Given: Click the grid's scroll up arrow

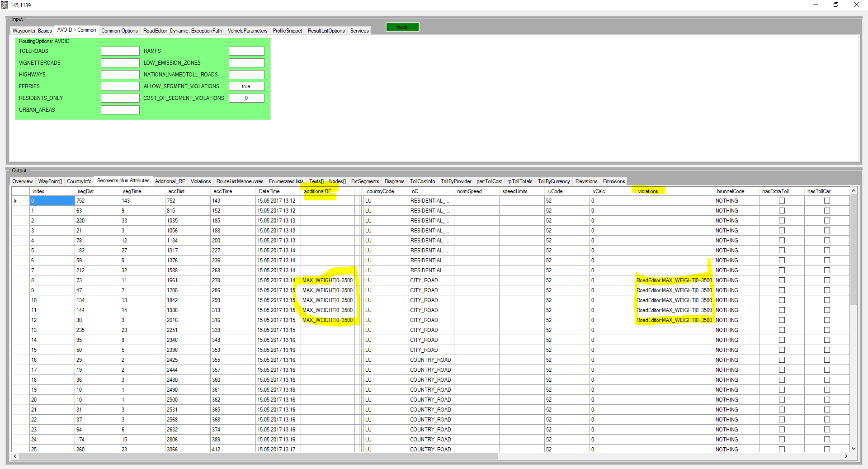Looking at the screenshot, I should (854, 191).
